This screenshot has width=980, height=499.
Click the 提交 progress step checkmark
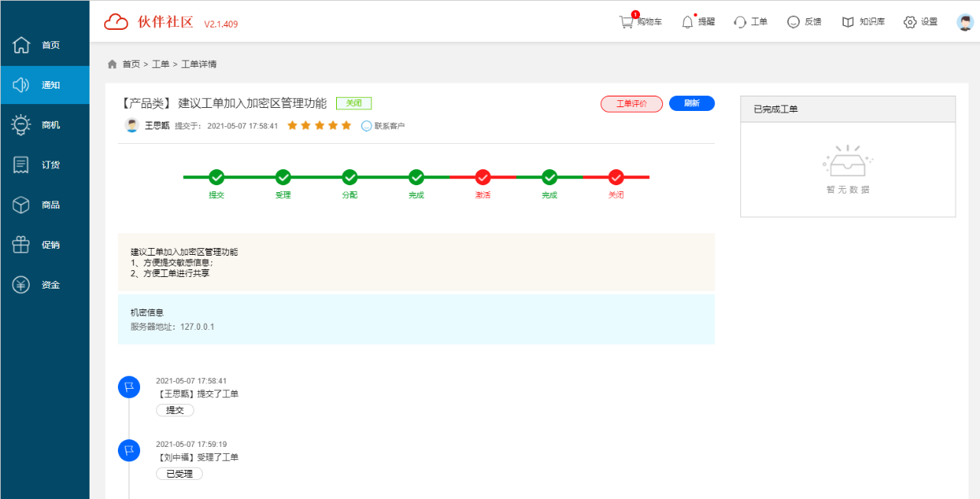[217, 178]
